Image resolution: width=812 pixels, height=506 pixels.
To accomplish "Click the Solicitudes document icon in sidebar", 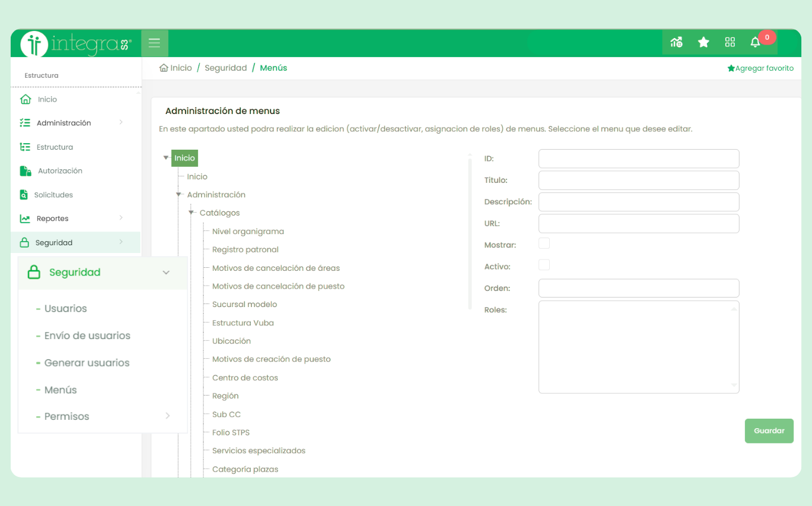I will click(24, 195).
